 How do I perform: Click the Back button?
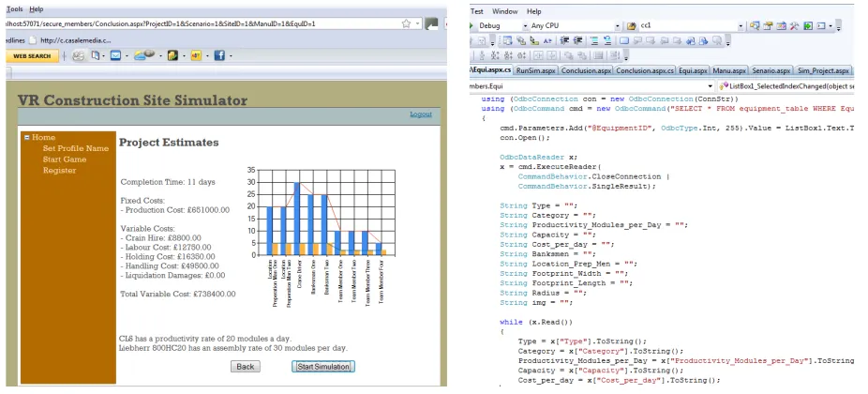coord(246,366)
